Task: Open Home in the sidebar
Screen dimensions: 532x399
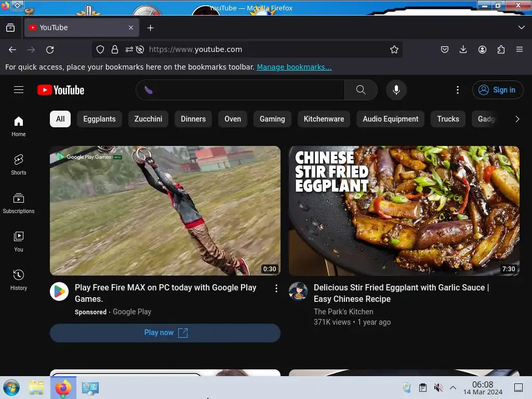Action: [x=19, y=127]
